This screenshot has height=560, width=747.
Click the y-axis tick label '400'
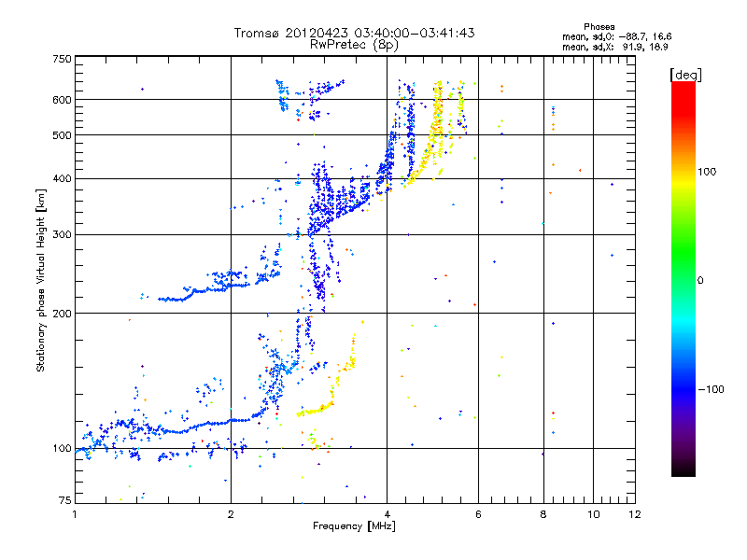(62, 179)
